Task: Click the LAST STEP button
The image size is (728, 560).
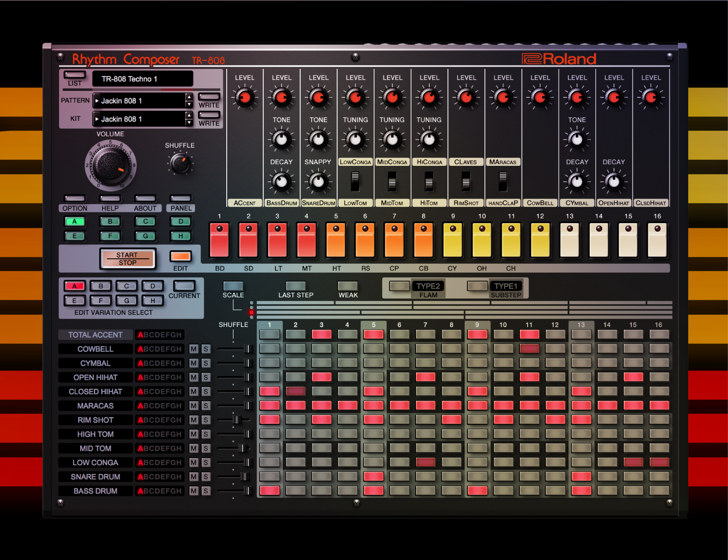Action: pos(296,286)
